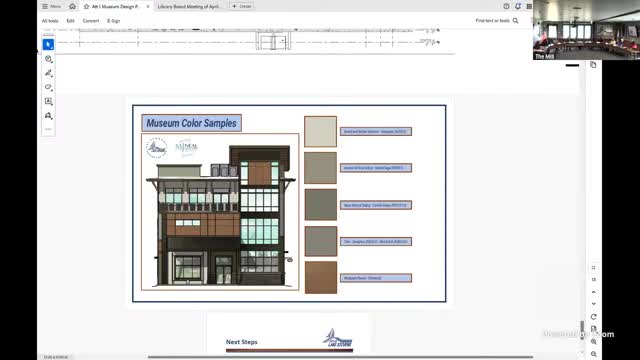Click the Create new button

(242, 6)
